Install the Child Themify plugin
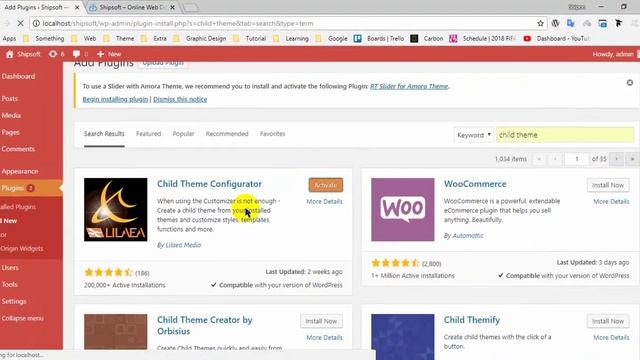The image size is (640, 360). (608, 321)
